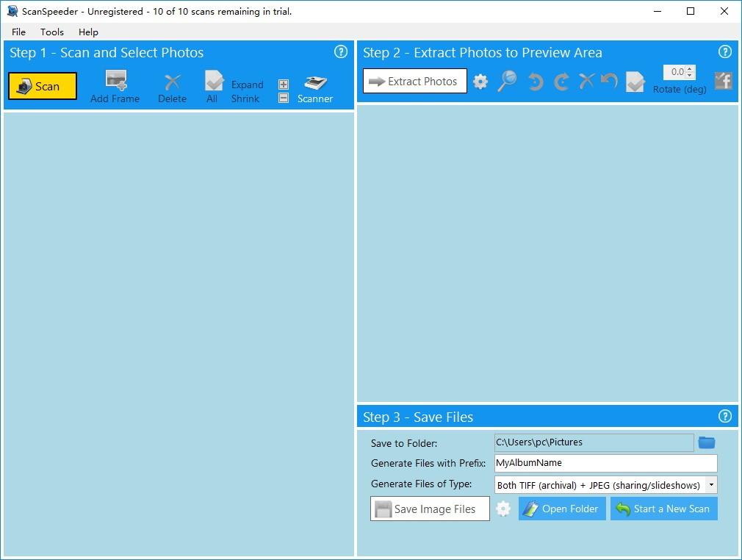Close the ScanSpeeder window
The width and height of the screenshot is (742, 560).
[x=724, y=11]
